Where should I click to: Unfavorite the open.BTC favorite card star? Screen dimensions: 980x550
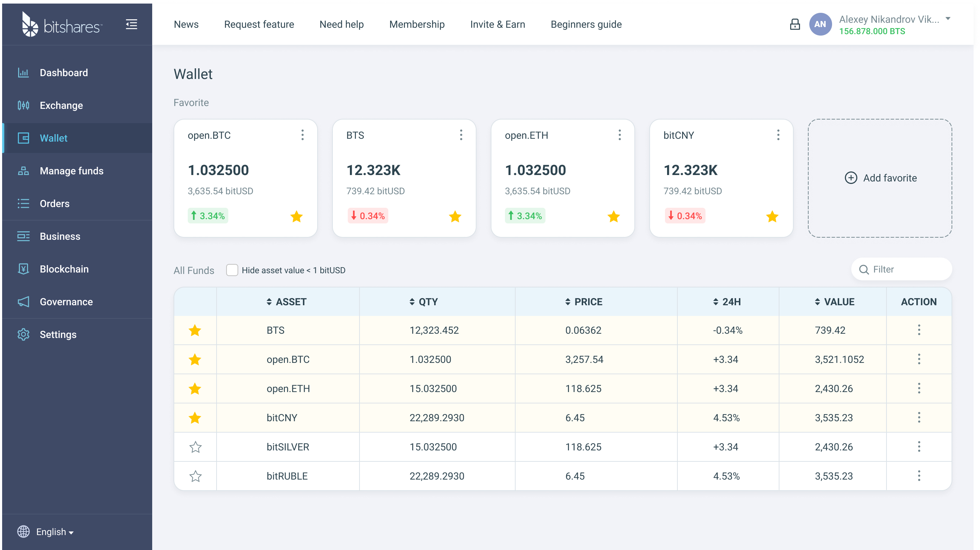click(296, 217)
